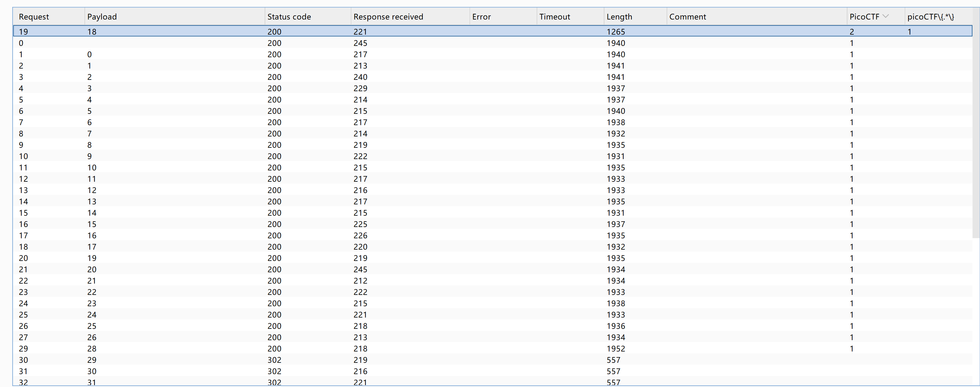Select the row with request 32
The image size is (980, 387).
coord(493,382)
